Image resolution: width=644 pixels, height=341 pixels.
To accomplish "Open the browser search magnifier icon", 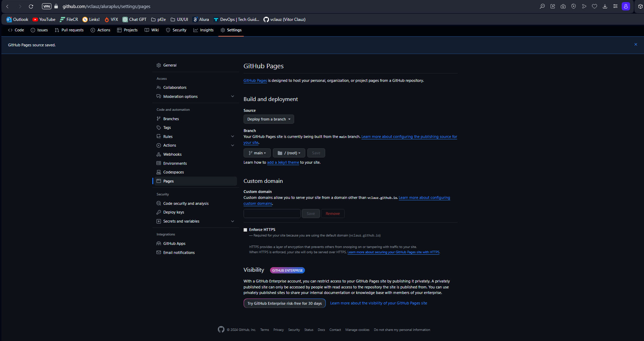I will click(x=542, y=6).
